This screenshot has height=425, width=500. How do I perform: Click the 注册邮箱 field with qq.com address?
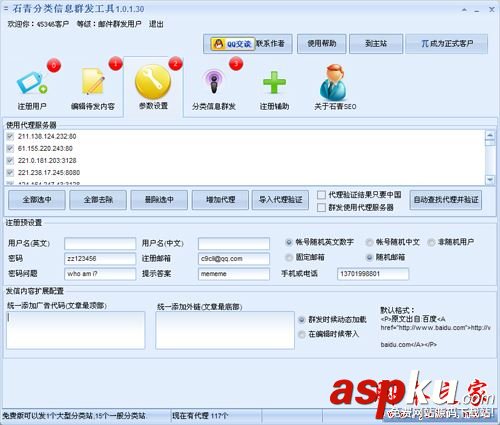tap(234, 259)
